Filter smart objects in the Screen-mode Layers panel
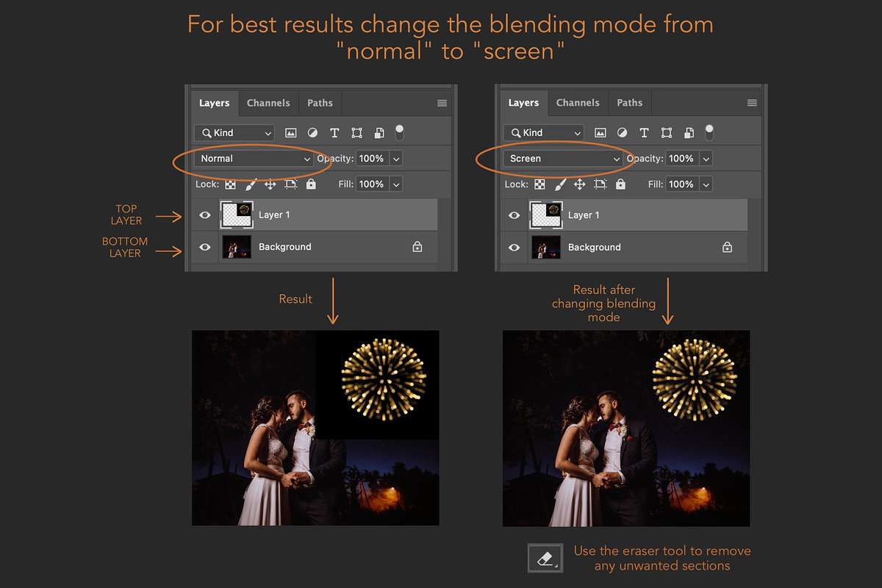Viewport: 882px width, 588px height. (x=689, y=133)
